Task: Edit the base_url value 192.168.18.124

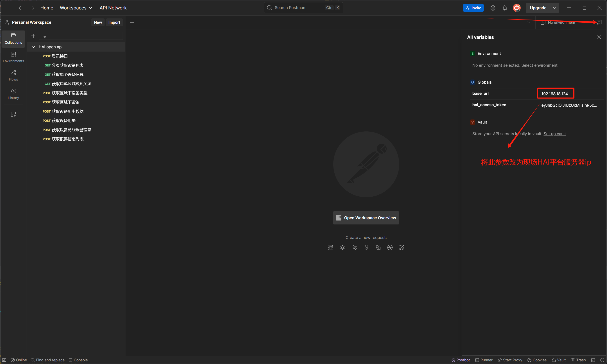Action: (555, 94)
